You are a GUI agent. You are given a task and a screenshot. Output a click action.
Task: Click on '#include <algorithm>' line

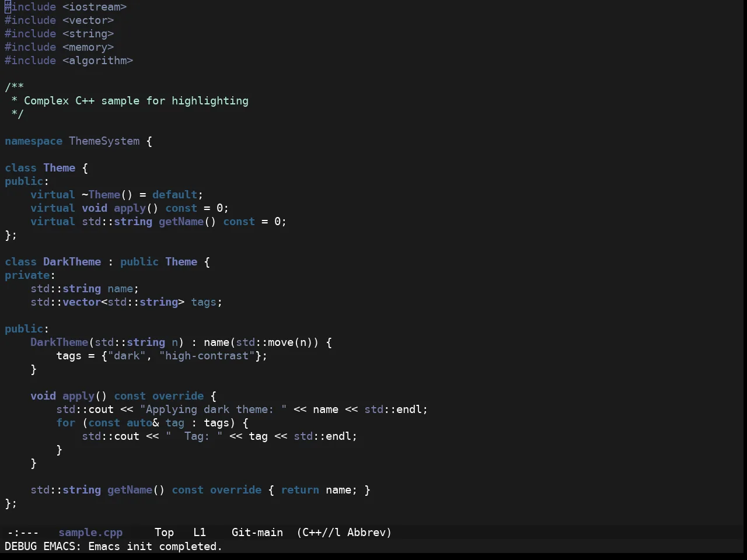coord(69,61)
